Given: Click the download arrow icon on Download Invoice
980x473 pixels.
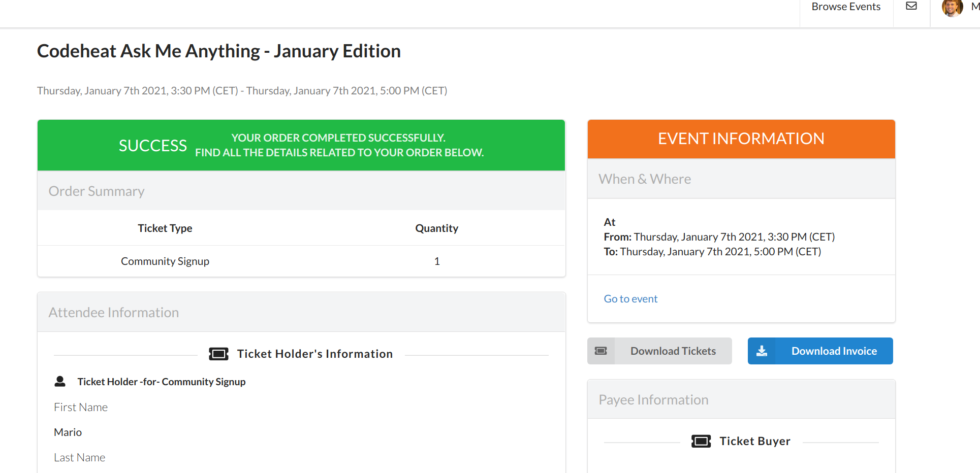Looking at the screenshot, I should 762,351.
